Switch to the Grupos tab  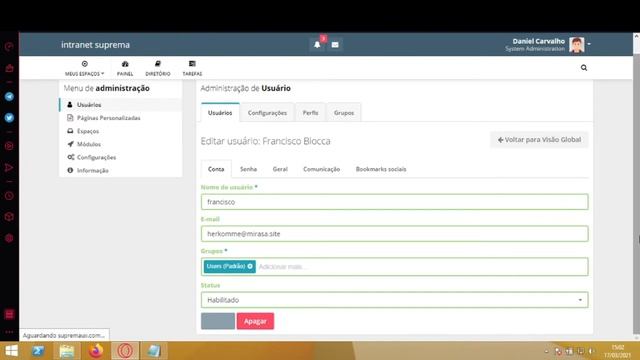coord(344,113)
